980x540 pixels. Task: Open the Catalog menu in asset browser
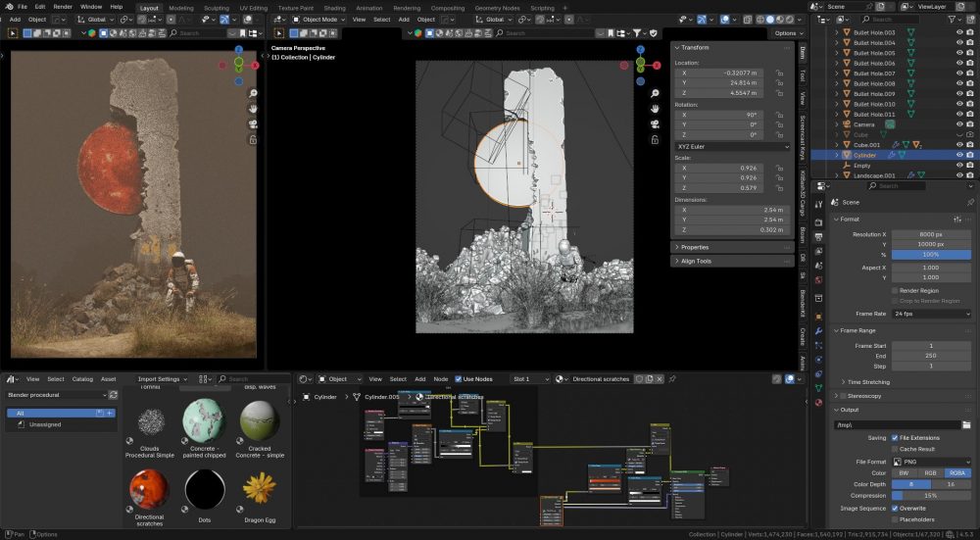point(82,378)
